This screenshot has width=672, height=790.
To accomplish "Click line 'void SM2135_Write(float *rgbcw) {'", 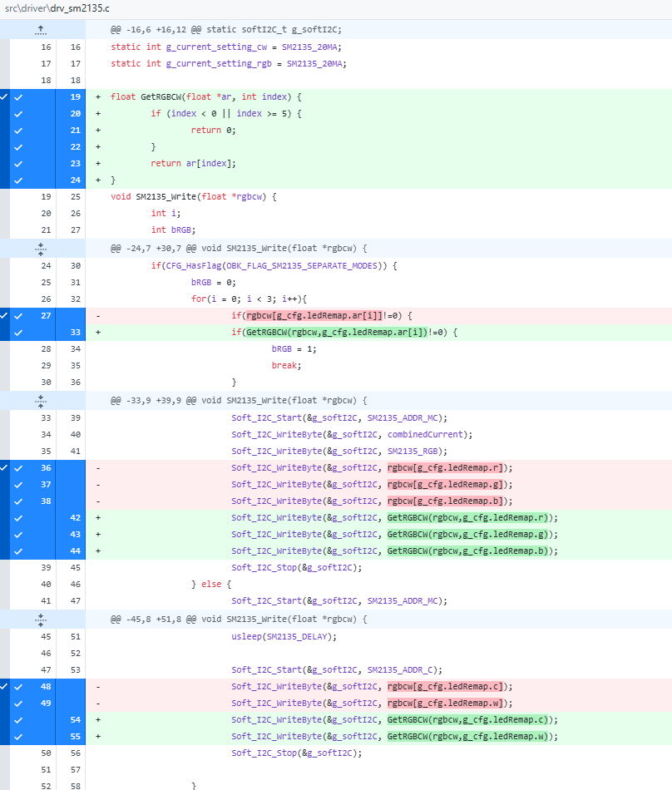I will click(194, 196).
